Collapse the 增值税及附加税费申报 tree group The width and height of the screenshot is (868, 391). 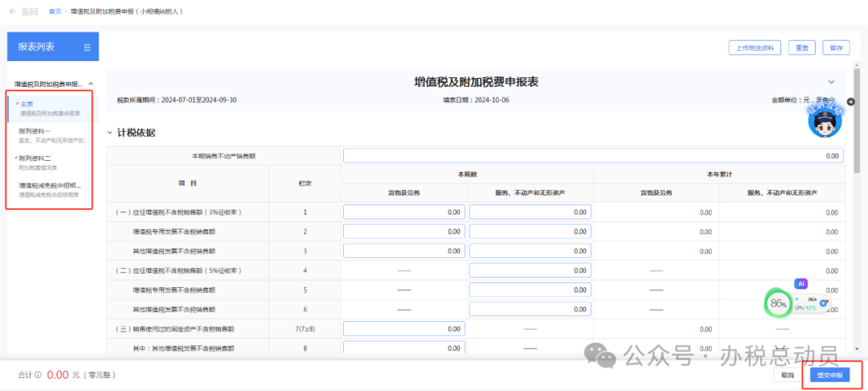(91, 84)
